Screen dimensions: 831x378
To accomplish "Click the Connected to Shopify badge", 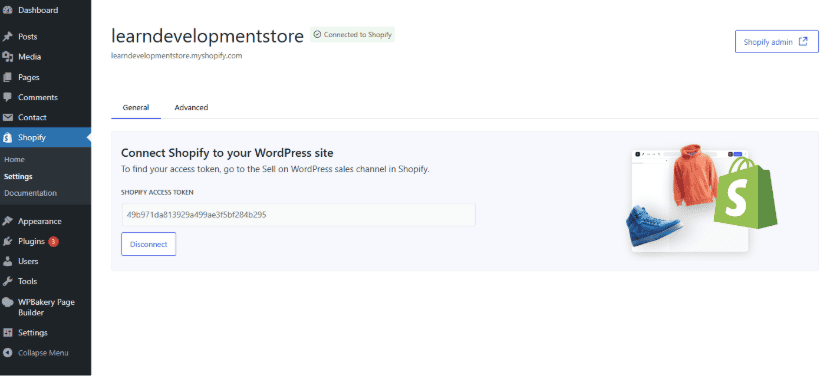I will [x=352, y=34].
